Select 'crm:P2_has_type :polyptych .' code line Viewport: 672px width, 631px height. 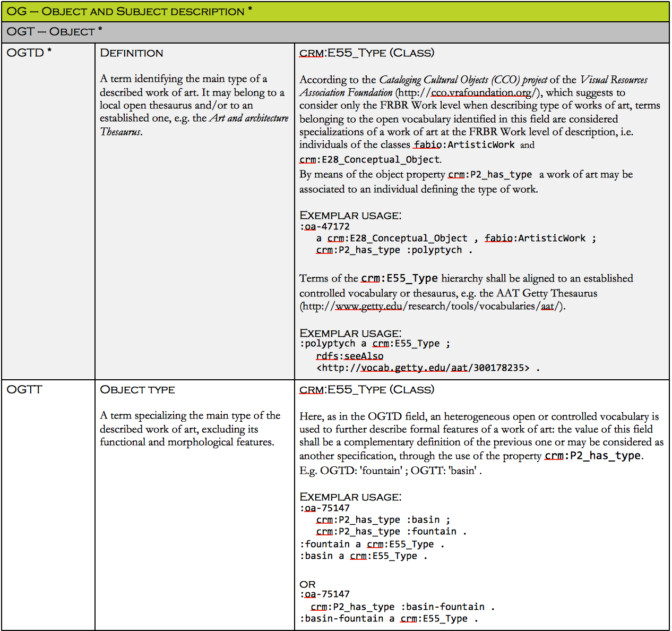pos(394,250)
